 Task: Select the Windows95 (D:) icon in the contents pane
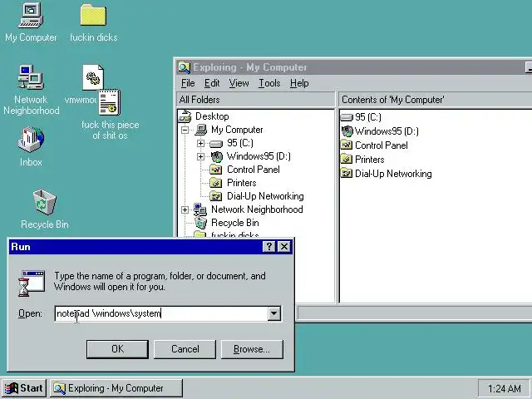click(x=347, y=131)
